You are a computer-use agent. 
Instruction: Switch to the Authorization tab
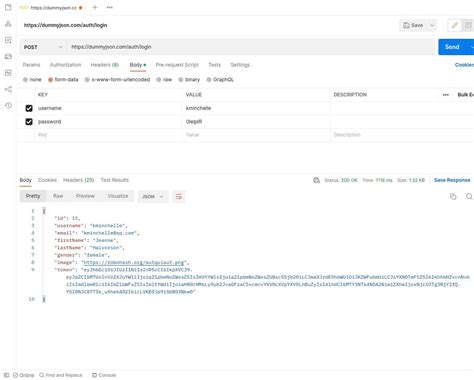[65, 65]
